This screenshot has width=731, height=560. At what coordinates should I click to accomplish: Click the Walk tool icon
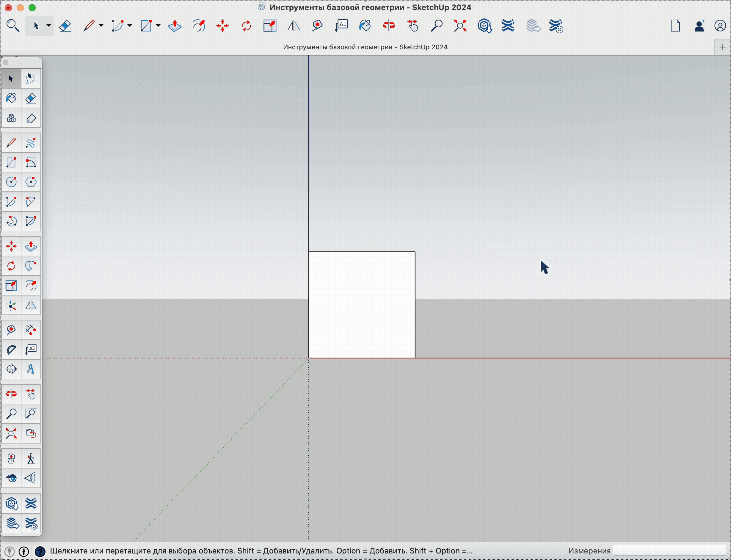31,459
